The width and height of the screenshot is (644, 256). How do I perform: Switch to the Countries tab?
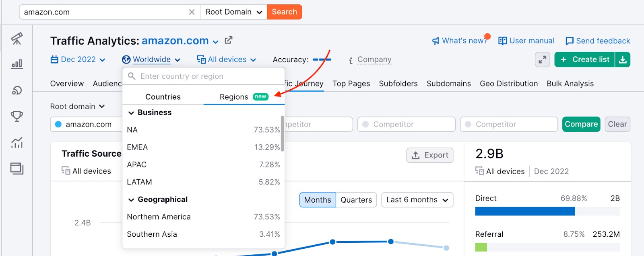tap(163, 97)
